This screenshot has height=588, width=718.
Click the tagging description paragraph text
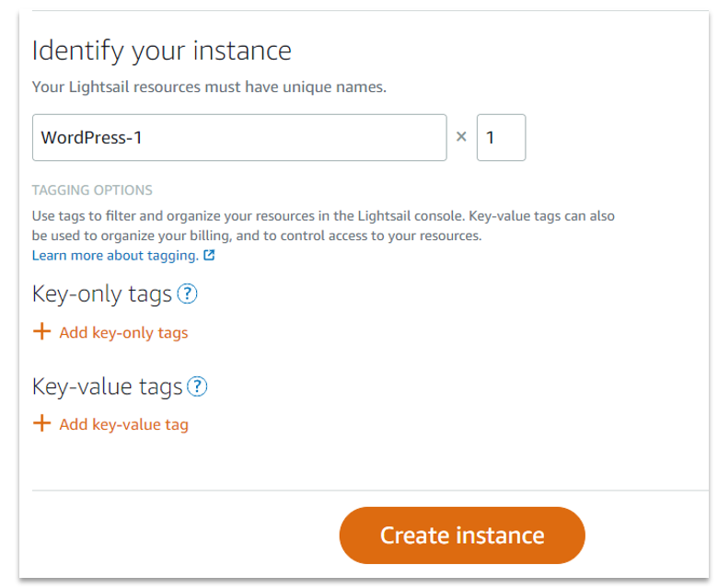322,226
